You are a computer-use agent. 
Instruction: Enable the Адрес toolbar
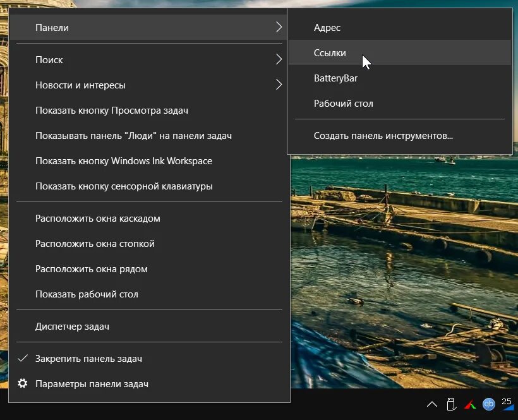(400, 27)
